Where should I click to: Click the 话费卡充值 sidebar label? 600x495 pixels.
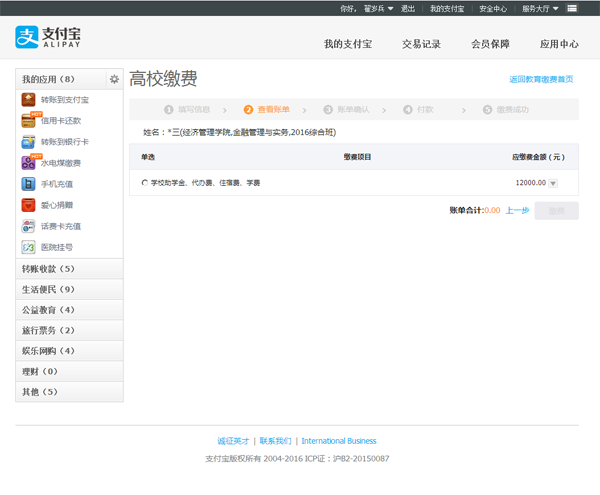pyautogui.click(x=61, y=226)
